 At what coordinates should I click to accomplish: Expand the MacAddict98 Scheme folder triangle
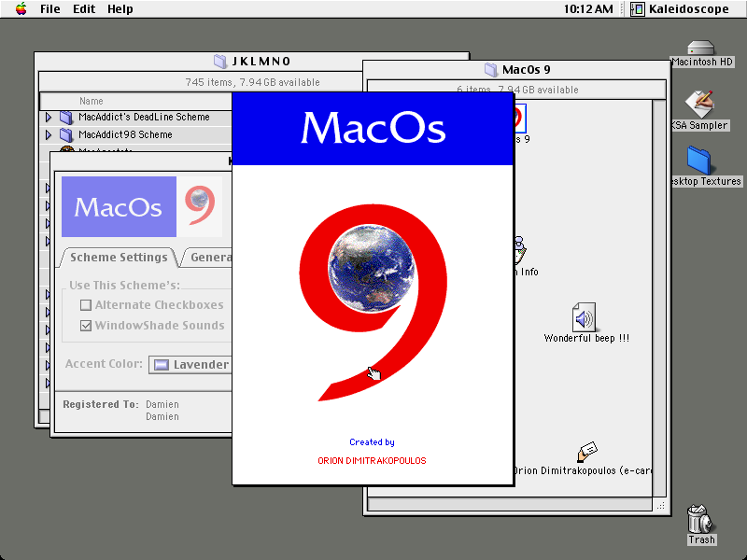49,134
